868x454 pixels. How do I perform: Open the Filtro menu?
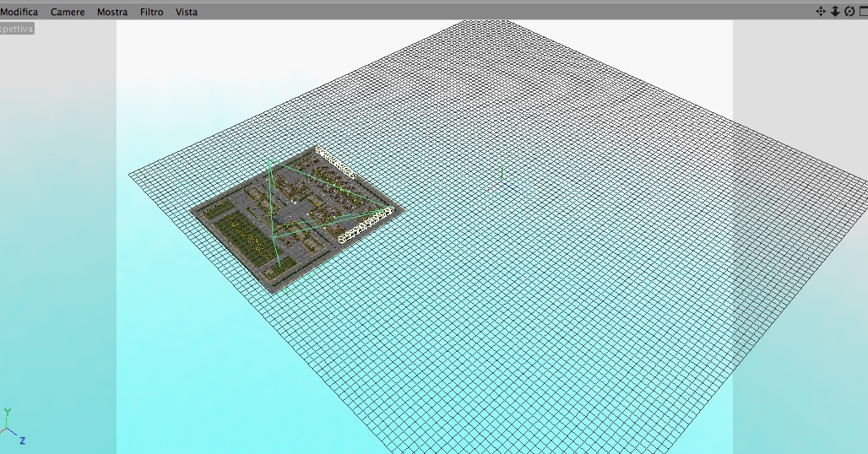pos(152,12)
